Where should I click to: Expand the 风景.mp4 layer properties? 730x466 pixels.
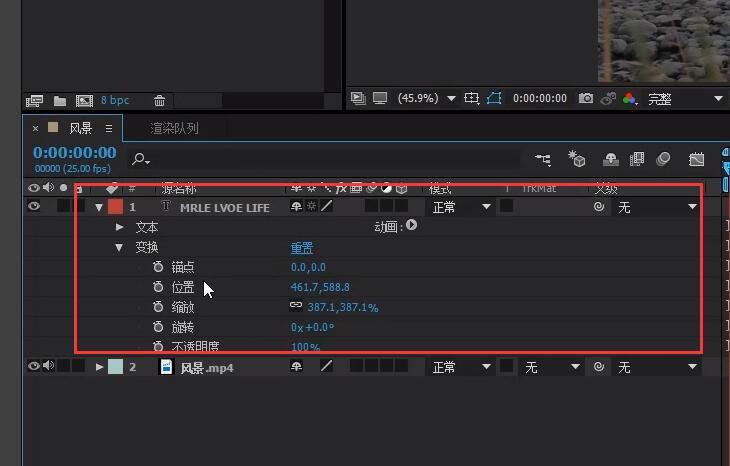click(99, 367)
